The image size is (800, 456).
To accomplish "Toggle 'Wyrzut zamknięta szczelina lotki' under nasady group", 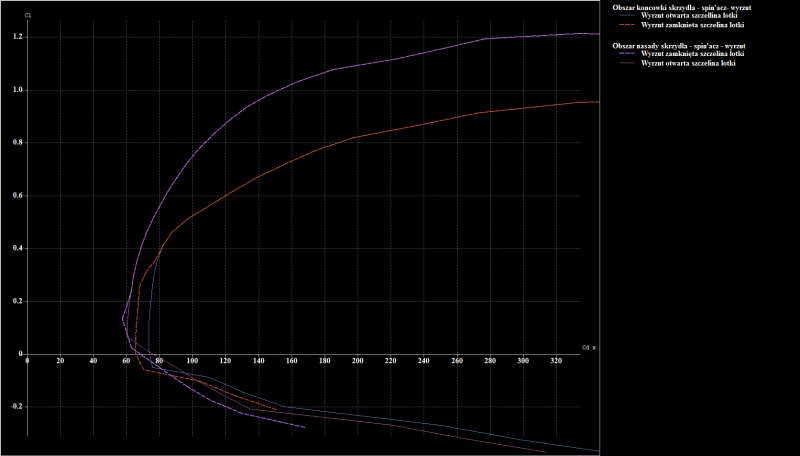I will pos(691,54).
